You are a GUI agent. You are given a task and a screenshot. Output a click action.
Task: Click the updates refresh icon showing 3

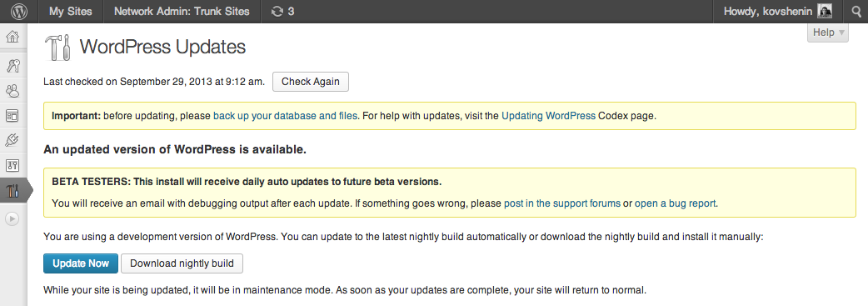[283, 11]
